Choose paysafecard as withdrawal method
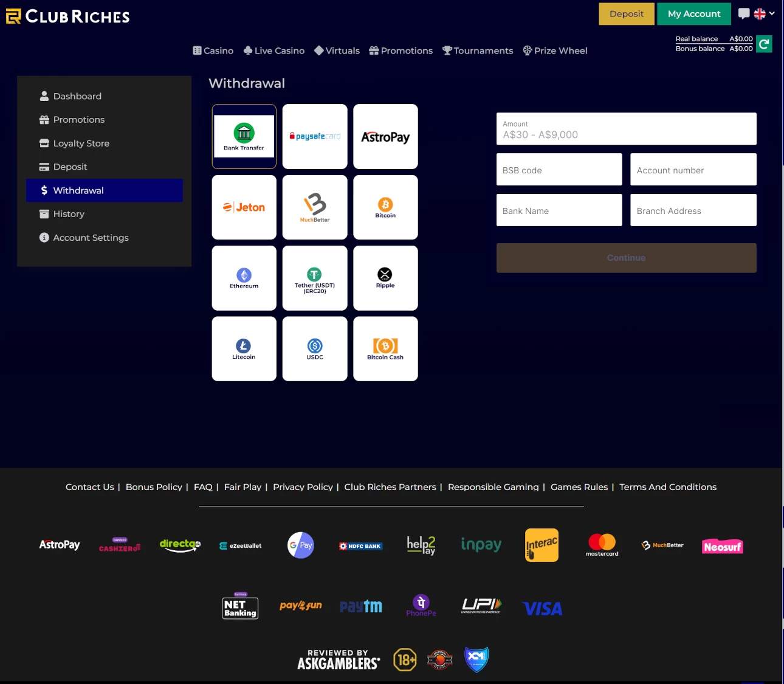This screenshot has height=684, width=784. pyautogui.click(x=315, y=136)
